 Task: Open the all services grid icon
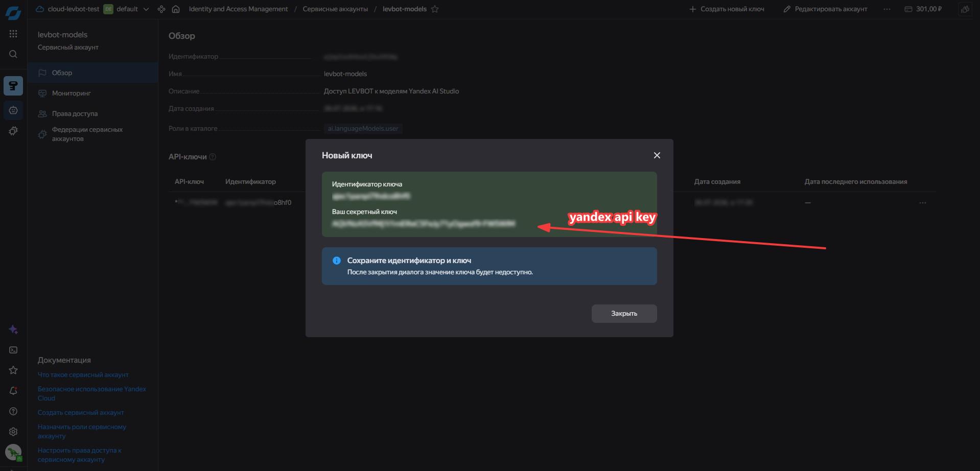pos(13,34)
